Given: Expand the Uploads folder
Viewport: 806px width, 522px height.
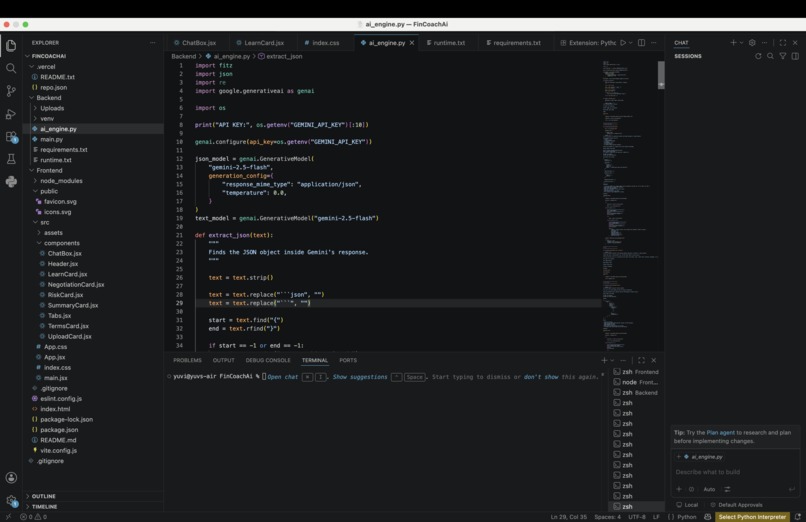Looking at the screenshot, I should pos(52,108).
